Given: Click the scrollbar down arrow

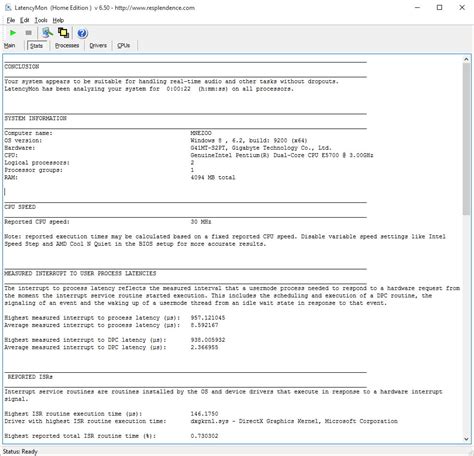Looking at the screenshot, I should (466, 439).
